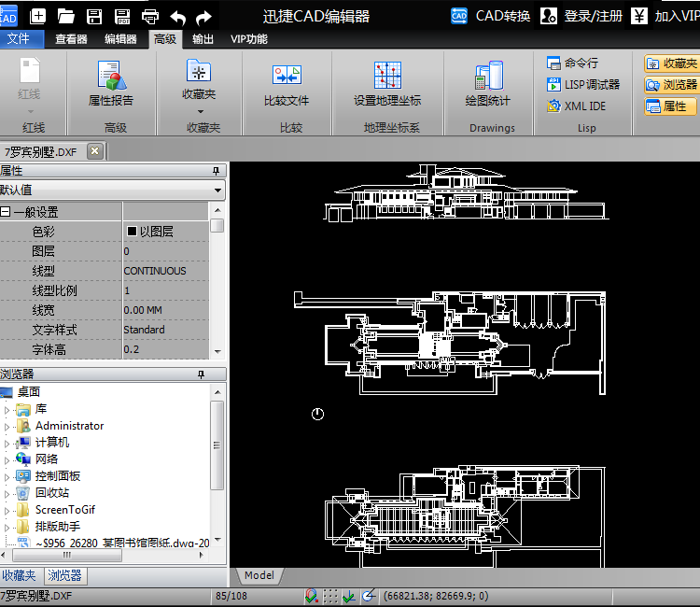Open the VIP功能 tab
The width and height of the screenshot is (700, 607).
249,39
